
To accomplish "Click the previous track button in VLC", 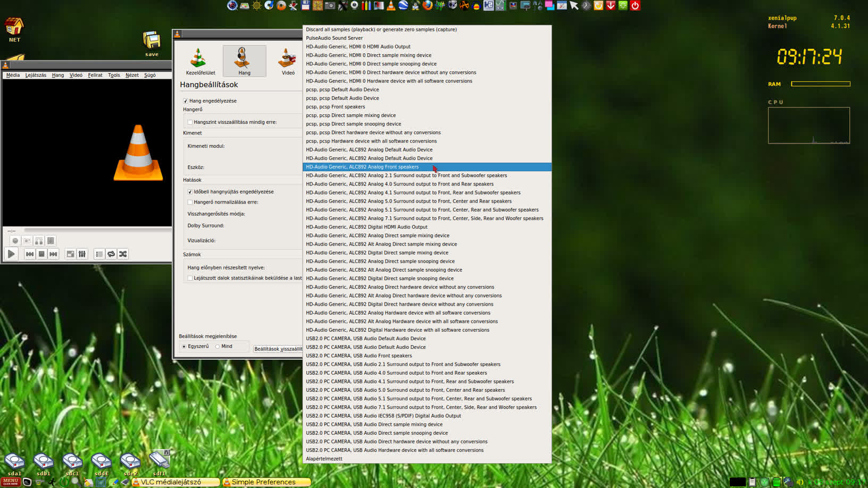I will (x=30, y=254).
